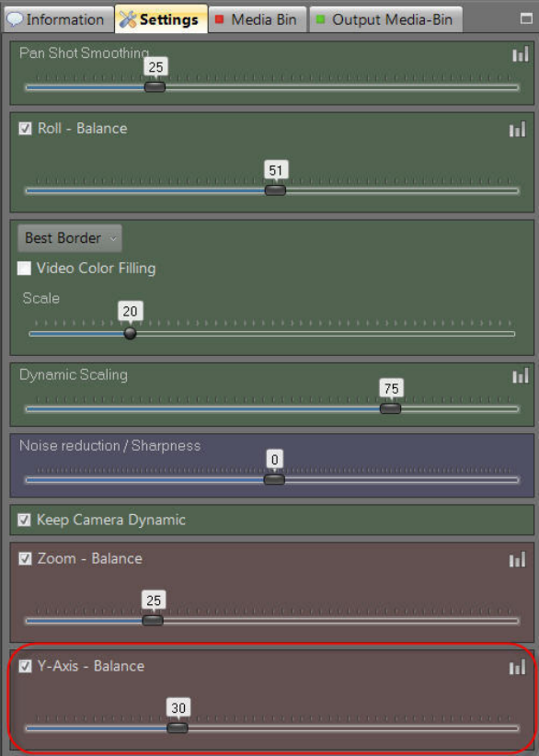Click the Y-Axis - Balance bar-chart icon
The width and height of the screenshot is (539, 756).
point(517,667)
